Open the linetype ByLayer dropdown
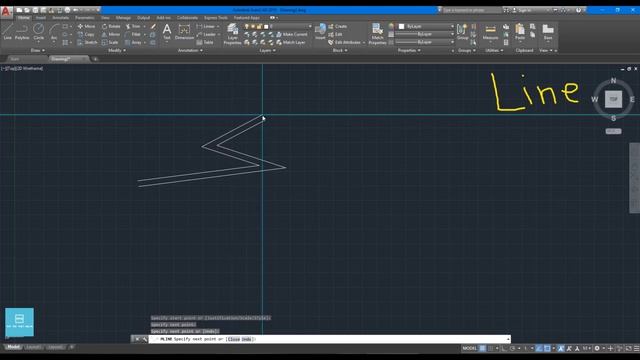 (x=424, y=42)
